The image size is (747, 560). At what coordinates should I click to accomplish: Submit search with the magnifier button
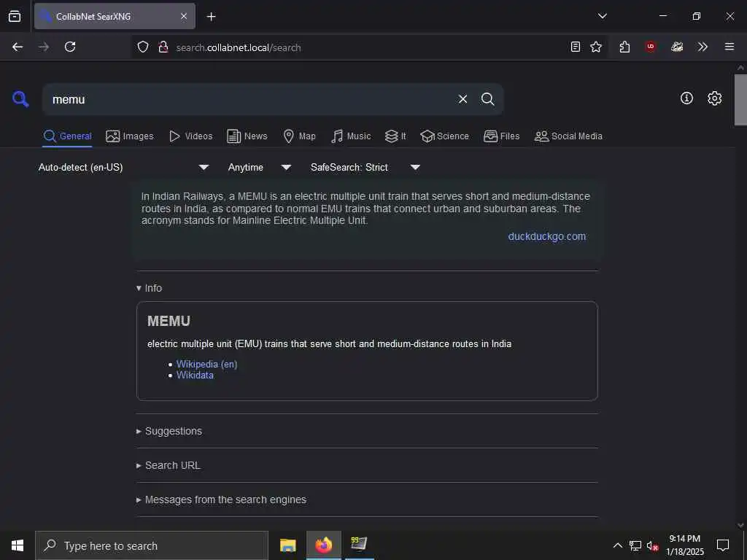click(x=487, y=99)
